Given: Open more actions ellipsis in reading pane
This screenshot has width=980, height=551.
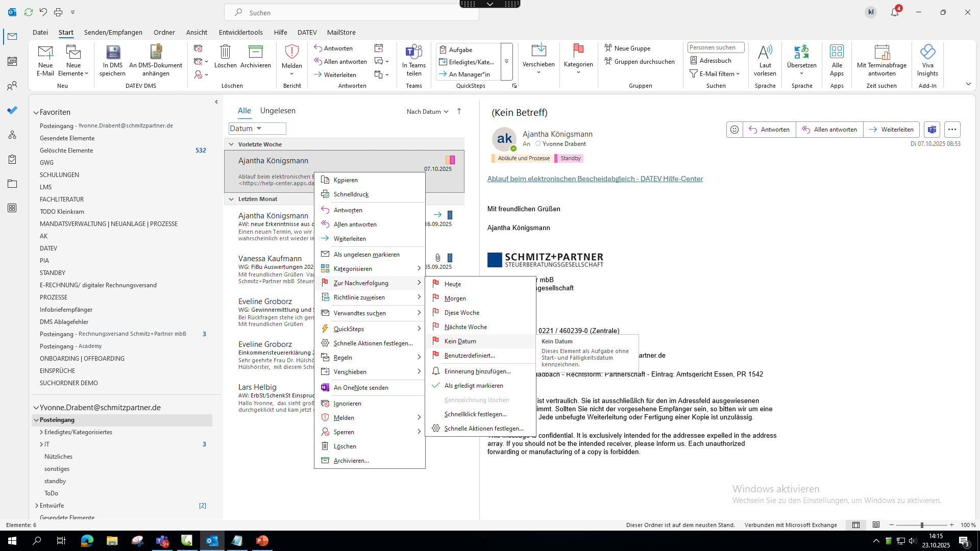Looking at the screenshot, I should [x=952, y=130].
